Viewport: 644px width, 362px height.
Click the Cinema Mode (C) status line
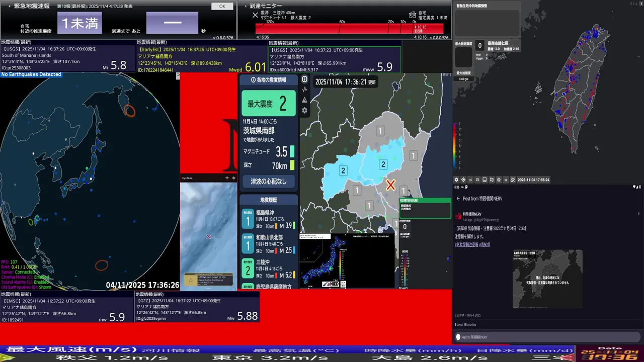coord(25,277)
